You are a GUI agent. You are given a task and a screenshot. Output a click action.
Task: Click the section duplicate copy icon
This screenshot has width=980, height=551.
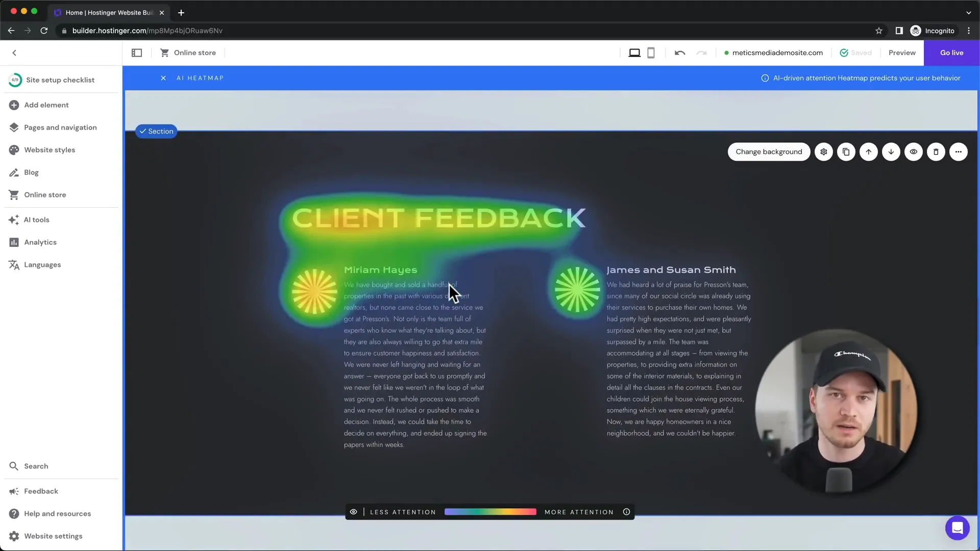(846, 152)
